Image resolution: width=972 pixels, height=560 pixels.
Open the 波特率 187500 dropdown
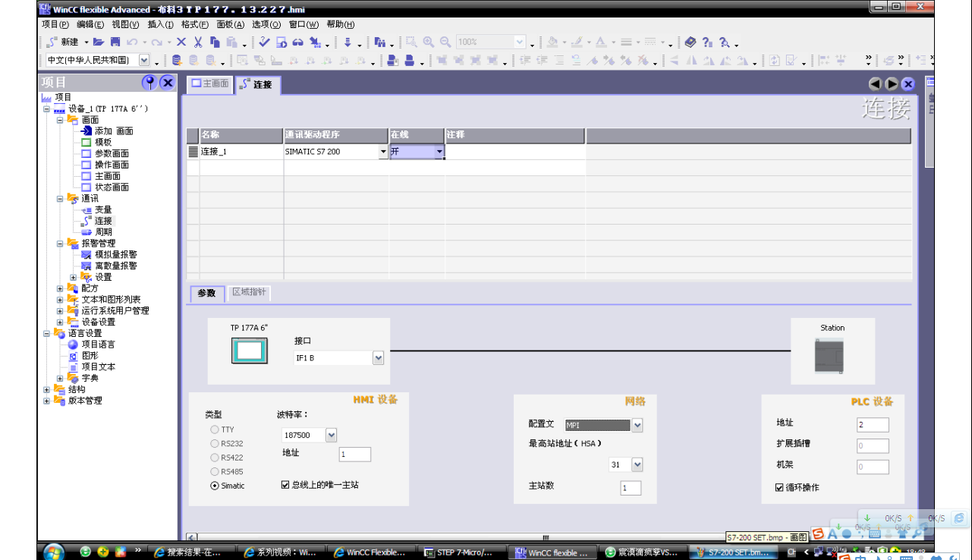coord(331,435)
